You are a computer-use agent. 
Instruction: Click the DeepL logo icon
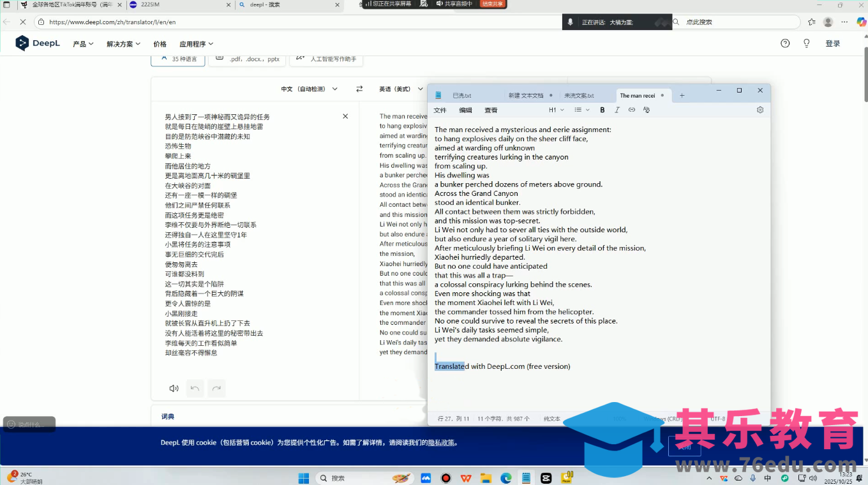pos(21,43)
